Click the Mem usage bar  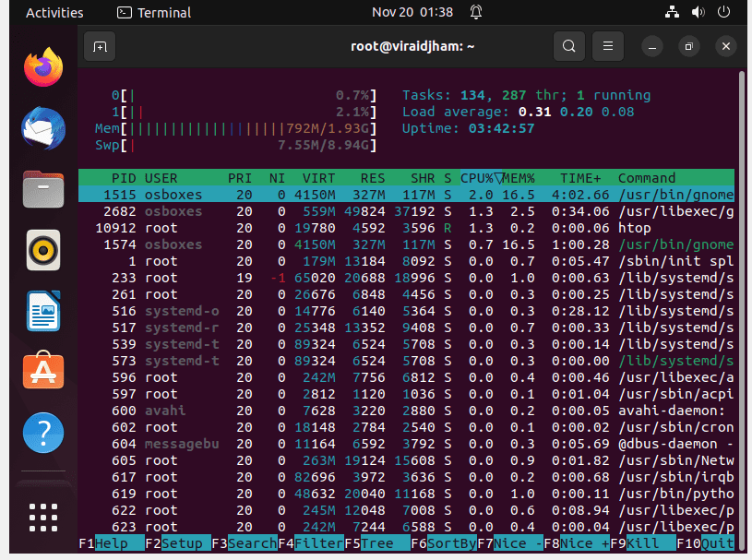pyautogui.click(x=235, y=128)
